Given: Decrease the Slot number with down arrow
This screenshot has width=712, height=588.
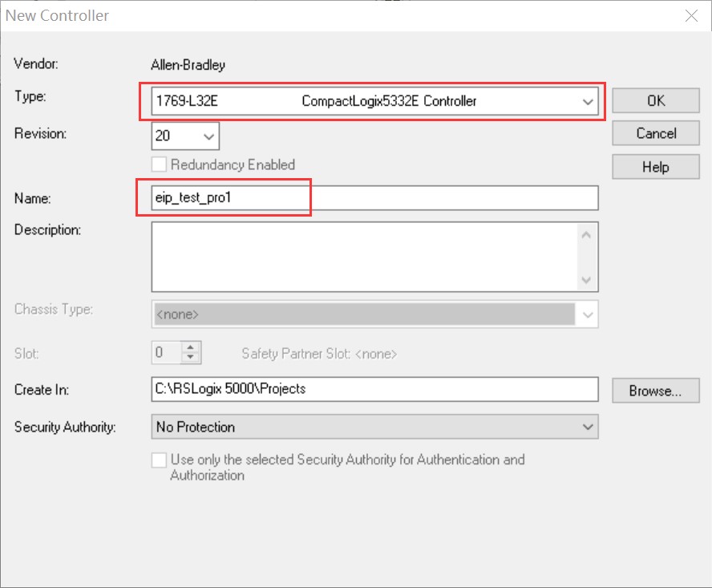Looking at the screenshot, I should 191,357.
